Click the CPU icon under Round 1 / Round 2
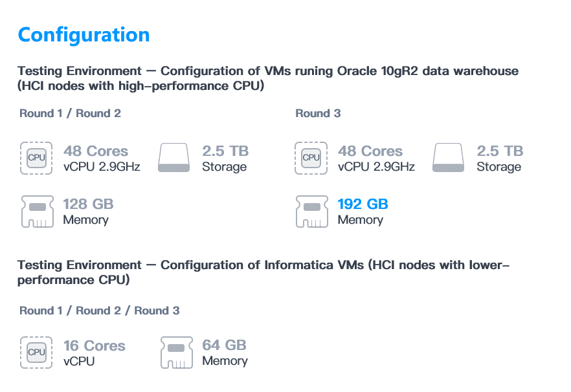This screenshot has height=392, width=571. (x=36, y=158)
